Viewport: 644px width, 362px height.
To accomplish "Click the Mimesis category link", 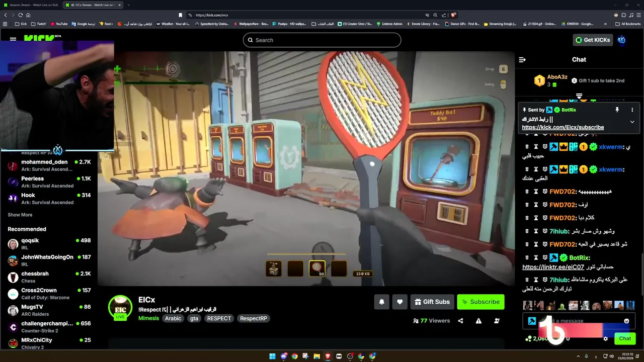I will pyautogui.click(x=148, y=318).
